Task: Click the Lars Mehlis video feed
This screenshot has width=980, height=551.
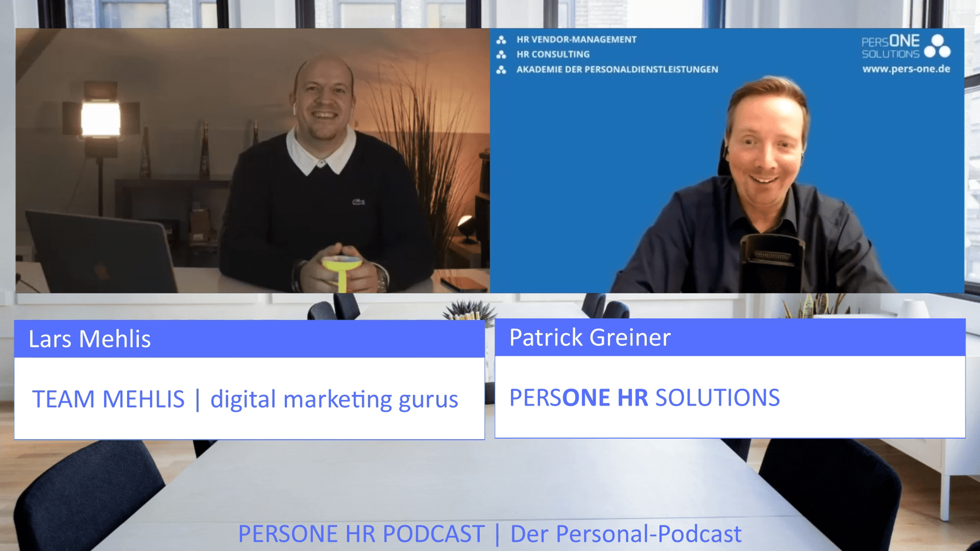Action: tap(252, 160)
